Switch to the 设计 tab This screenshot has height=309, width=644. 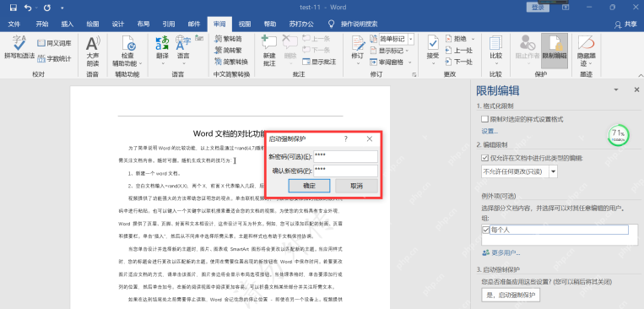pos(118,24)
